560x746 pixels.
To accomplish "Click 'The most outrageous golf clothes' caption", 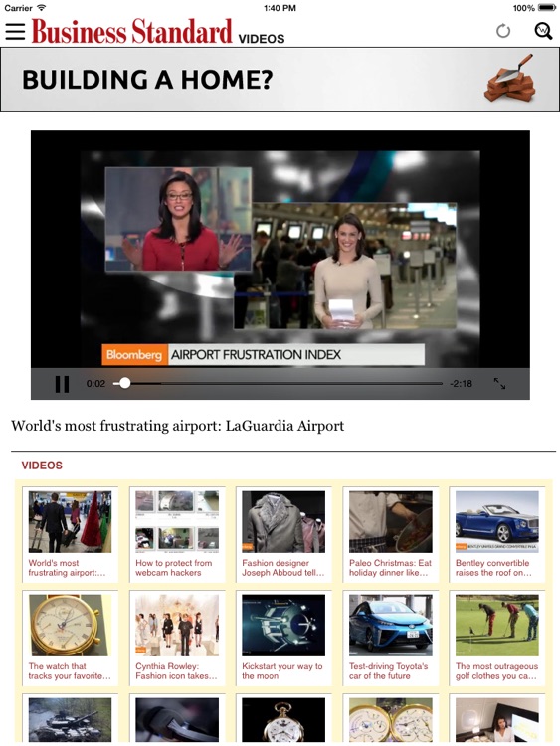I will 496,670.
